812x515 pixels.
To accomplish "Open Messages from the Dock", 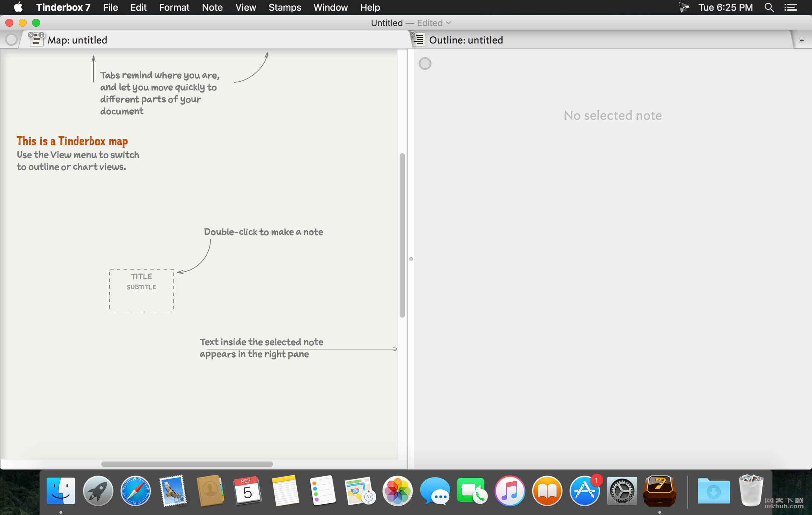I will [435, 491].
